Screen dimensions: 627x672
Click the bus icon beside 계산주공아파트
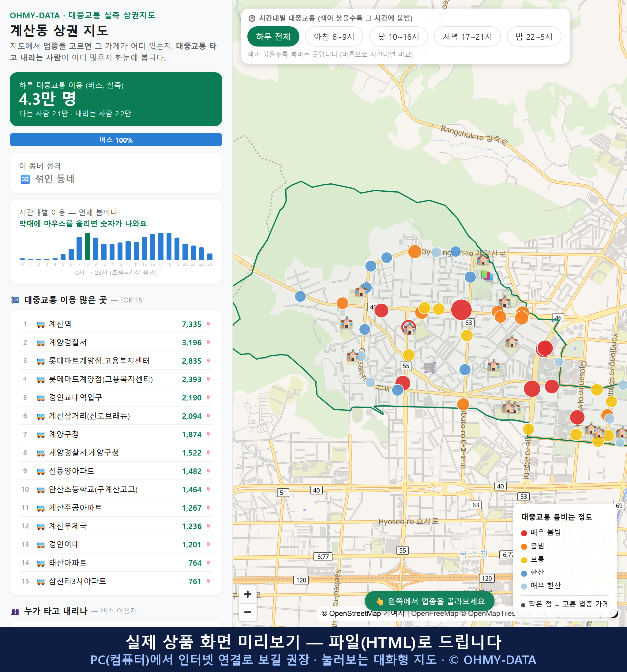[40, 508]
